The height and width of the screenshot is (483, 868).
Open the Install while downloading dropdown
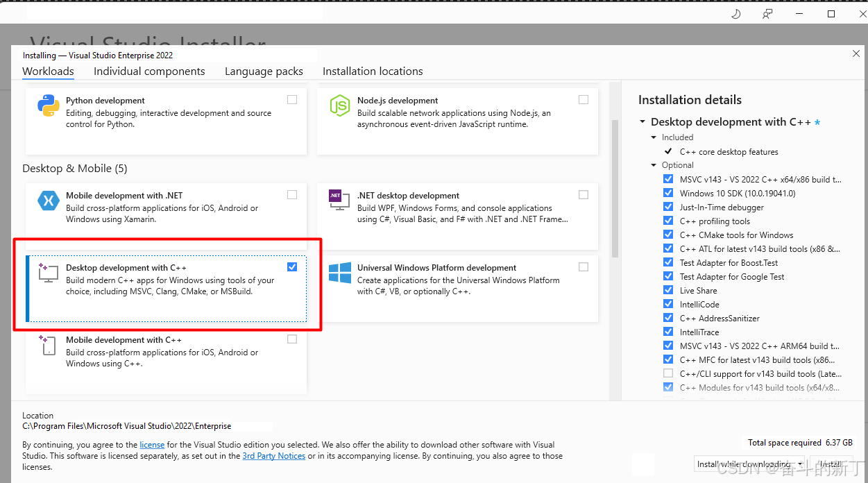coord(749,464)
